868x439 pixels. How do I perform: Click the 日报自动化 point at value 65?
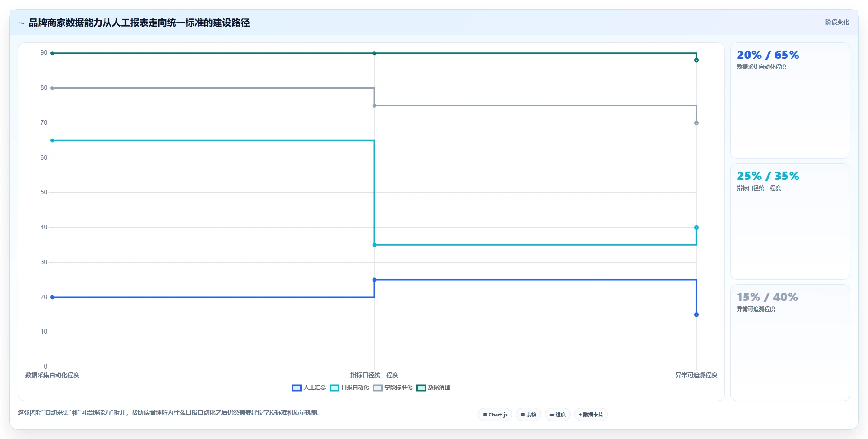(52, 140)
